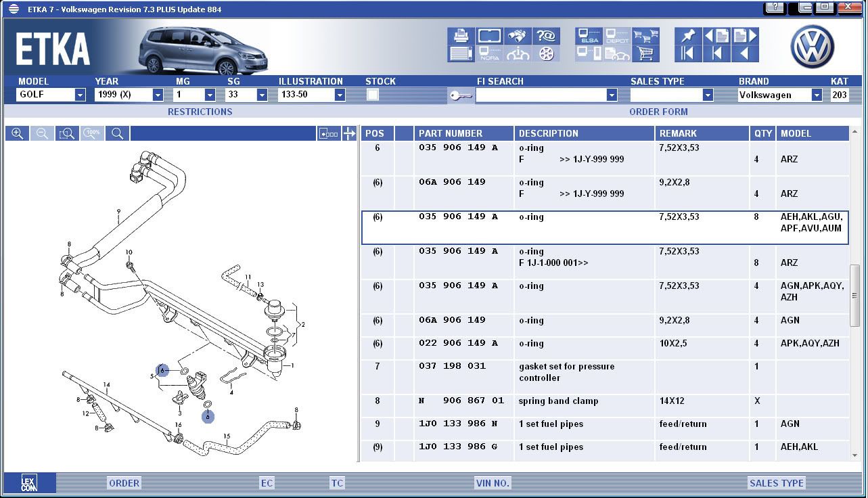Select part number 1J0 133 986 N
The image size is (868, 498).
(458, 424)
